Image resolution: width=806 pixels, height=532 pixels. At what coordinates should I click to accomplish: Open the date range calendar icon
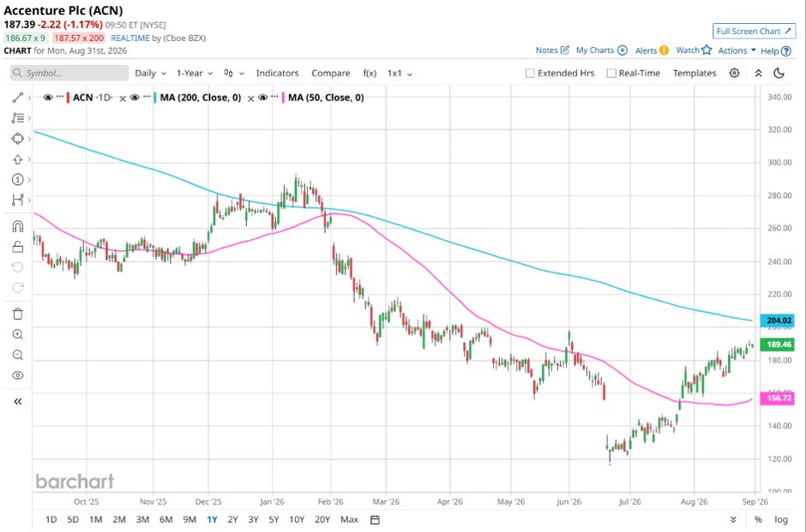click(375, 520)
